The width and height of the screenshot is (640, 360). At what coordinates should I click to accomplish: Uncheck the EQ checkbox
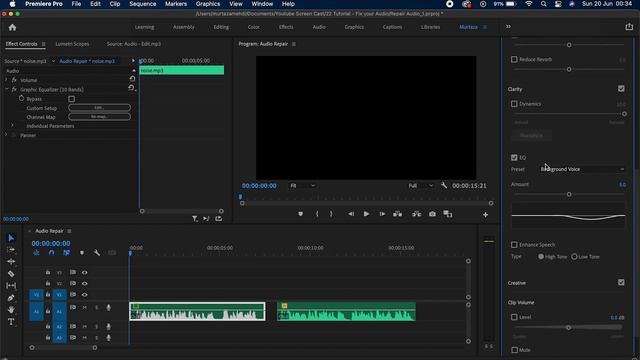pyautogui.click(x=514, y=158)
